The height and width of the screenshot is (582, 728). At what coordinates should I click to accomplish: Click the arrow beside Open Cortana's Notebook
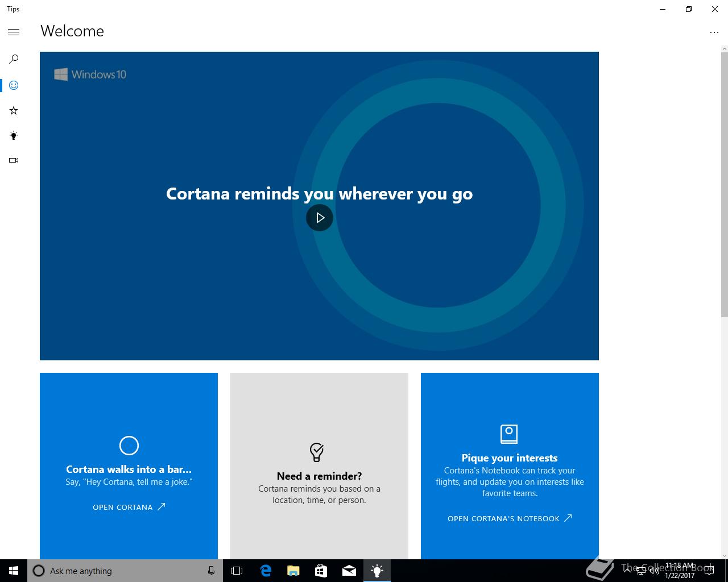pos(568,518)
